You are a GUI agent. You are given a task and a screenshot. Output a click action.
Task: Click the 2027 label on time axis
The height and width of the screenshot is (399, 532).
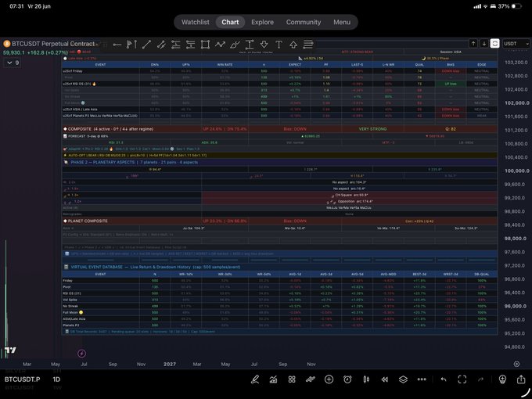(x=170, y=364)
